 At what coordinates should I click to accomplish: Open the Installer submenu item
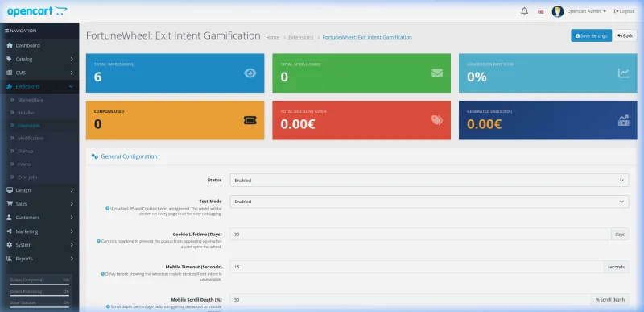click(39, 113)
